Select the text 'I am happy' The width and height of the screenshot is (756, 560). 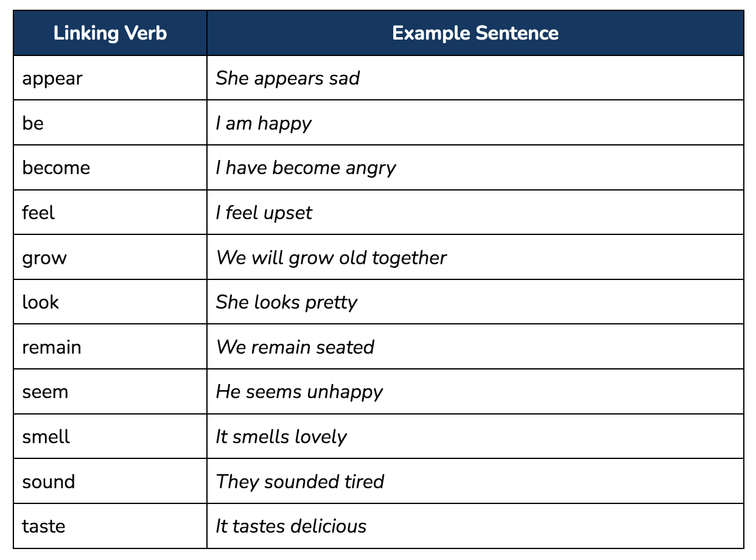(264, 124)
